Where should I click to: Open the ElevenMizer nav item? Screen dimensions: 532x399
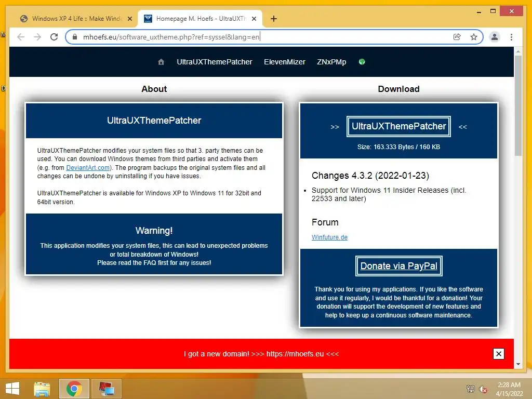coord(285,62)
